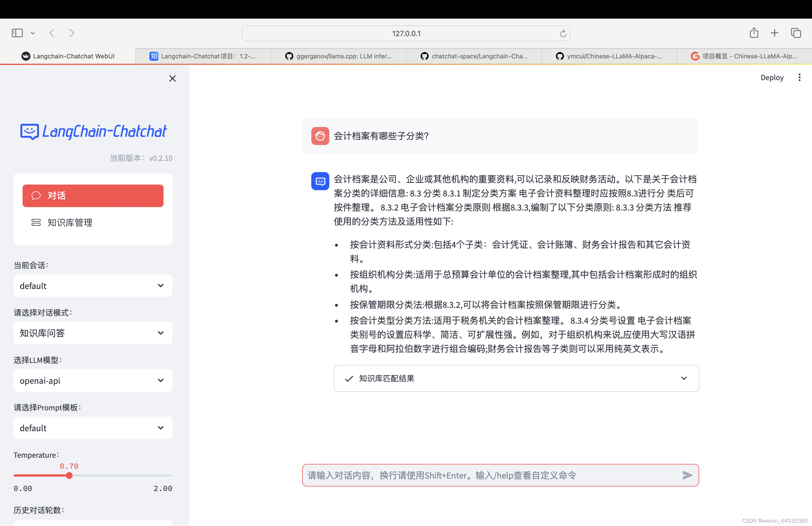Click the 0.70 temperature value

point(69,466)
